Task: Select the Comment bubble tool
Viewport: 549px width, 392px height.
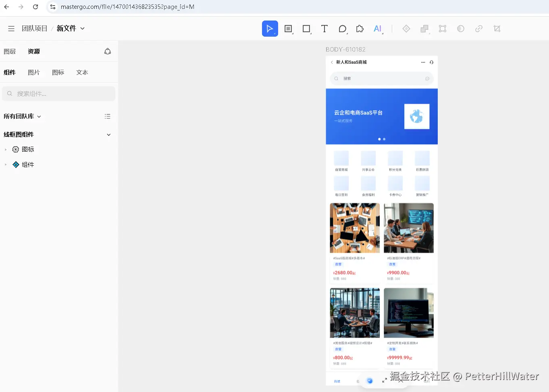Action: (342, 29)
